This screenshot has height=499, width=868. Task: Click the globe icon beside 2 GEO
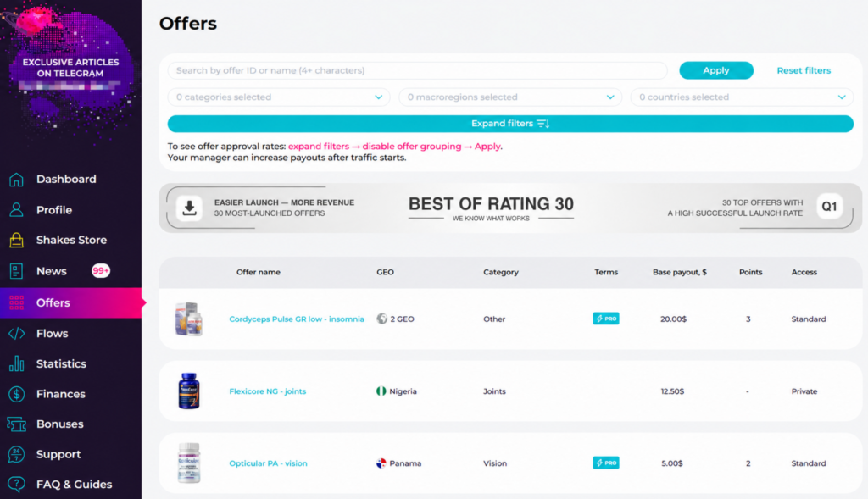tap(381, 319)
